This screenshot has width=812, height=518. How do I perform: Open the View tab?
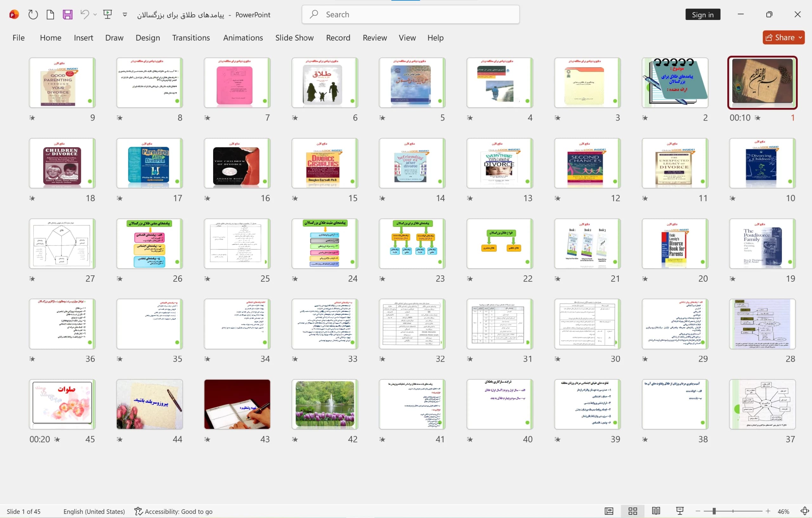[x=407, y=37]
